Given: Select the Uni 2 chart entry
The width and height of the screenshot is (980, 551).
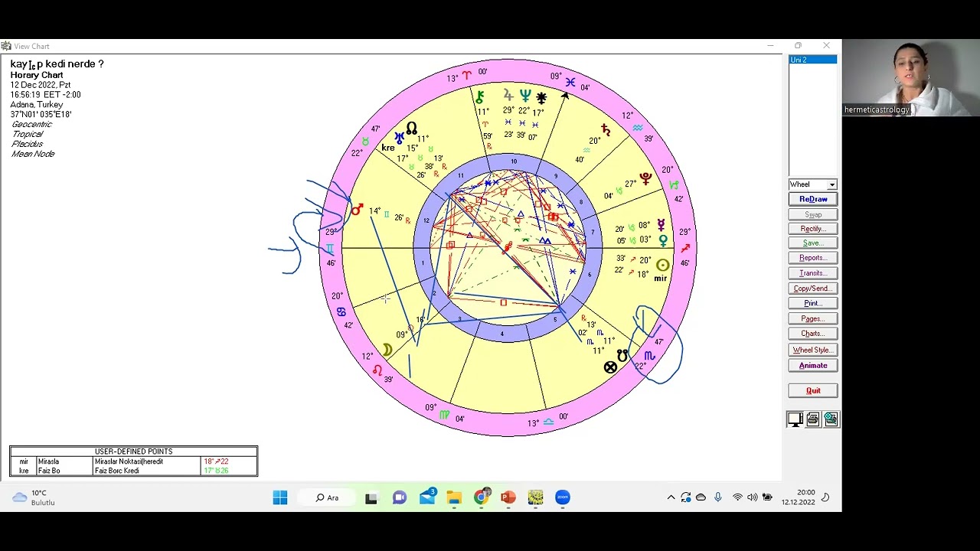Looking at the screenshot, I should click(812, 60).
